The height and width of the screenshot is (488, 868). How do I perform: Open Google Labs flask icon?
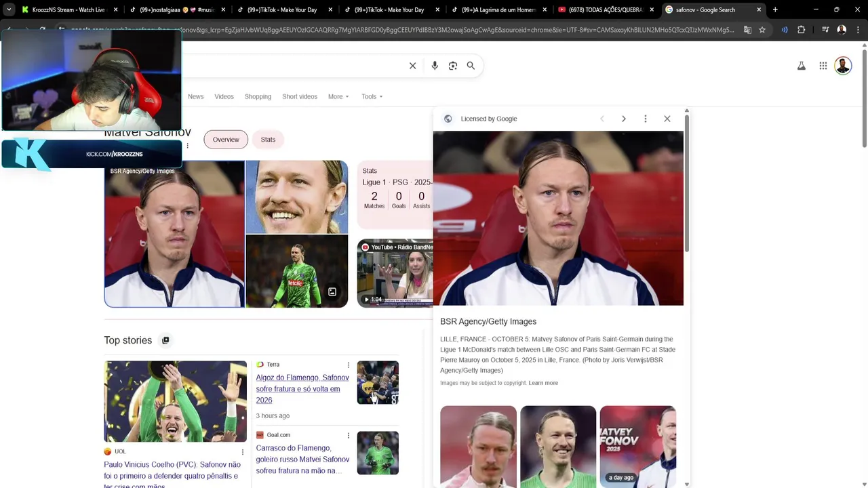801,66
